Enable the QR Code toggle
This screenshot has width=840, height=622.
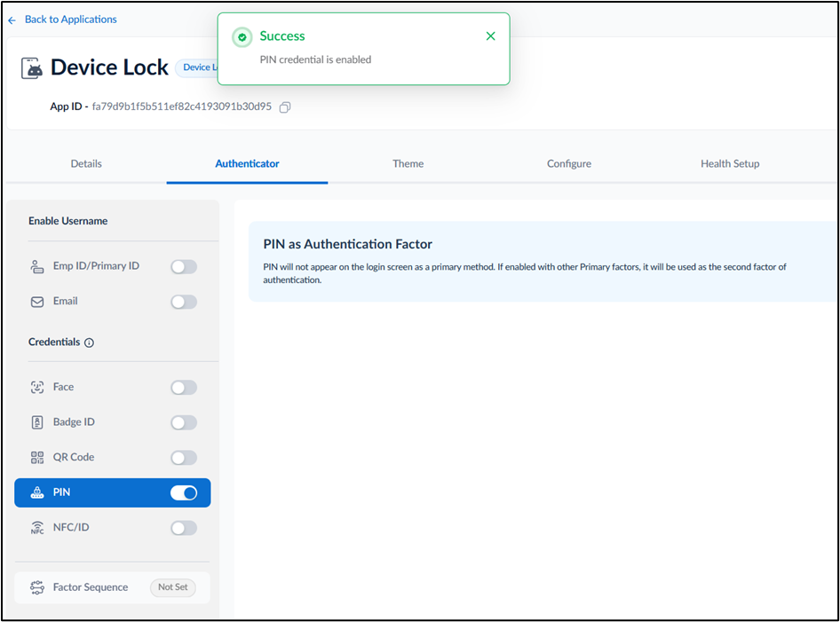(x=184, y=458)
